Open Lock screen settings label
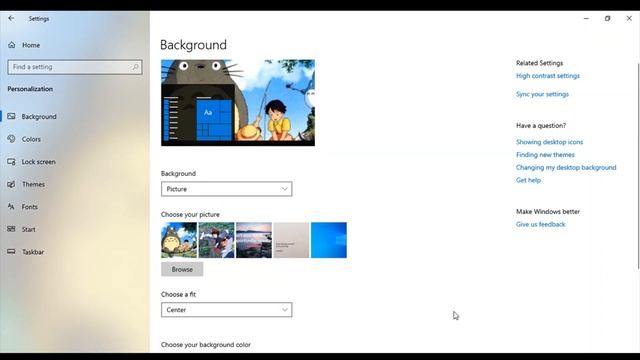 (x=38, y=162)
